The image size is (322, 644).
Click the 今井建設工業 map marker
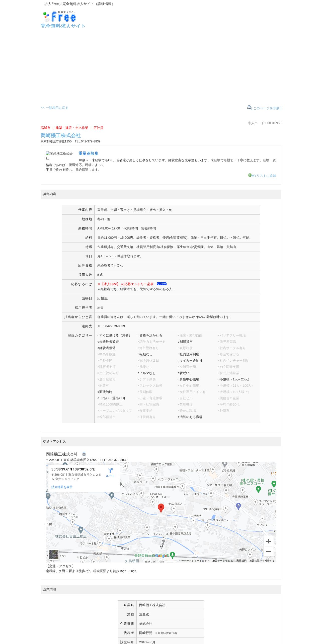tap(243, 491)
